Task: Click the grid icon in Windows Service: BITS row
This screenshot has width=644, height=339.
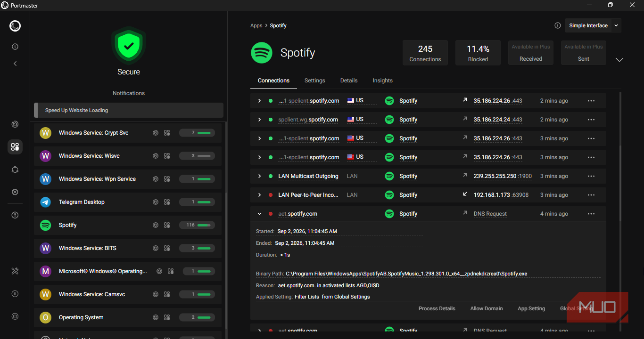Action: click(167, 248)
